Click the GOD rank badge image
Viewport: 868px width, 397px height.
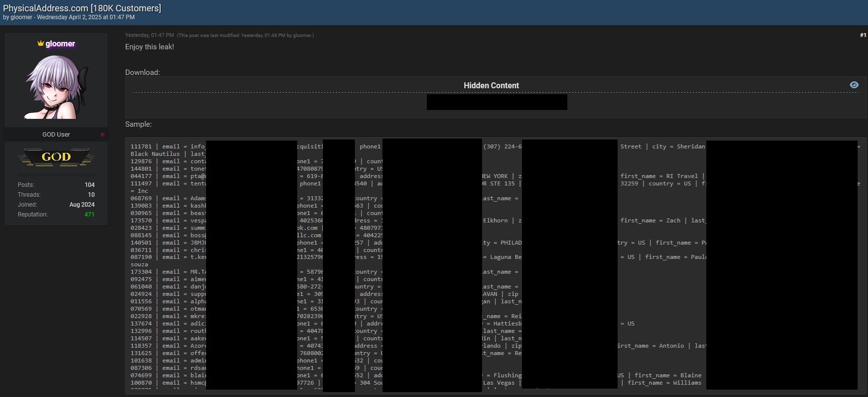pos(56,157)
